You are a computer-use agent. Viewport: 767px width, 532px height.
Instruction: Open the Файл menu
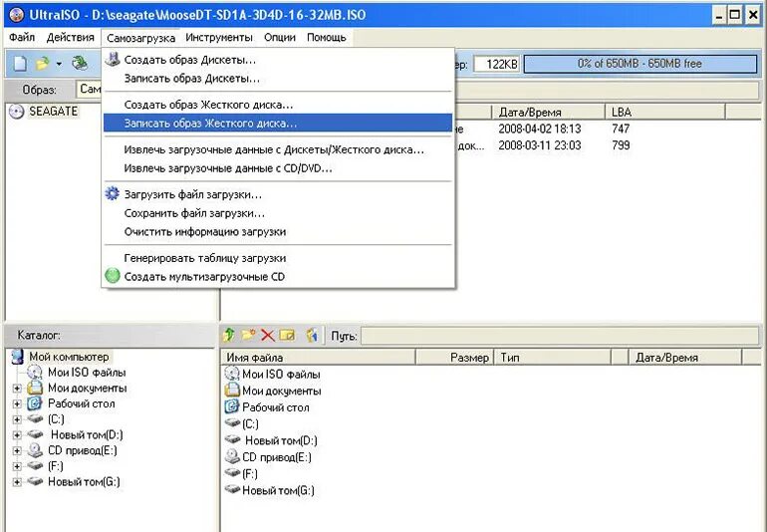pos(22,37)
